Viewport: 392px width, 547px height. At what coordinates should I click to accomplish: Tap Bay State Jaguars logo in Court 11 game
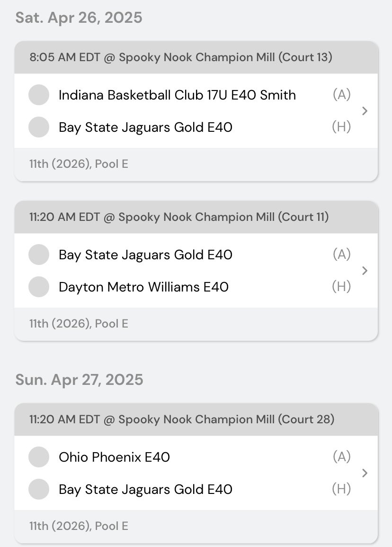click(39, 255)
